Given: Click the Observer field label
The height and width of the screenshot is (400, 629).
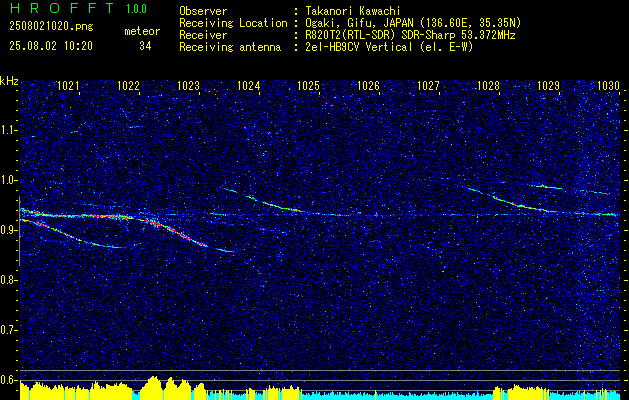Looking at the screenshot, I should tap(203, 11).
